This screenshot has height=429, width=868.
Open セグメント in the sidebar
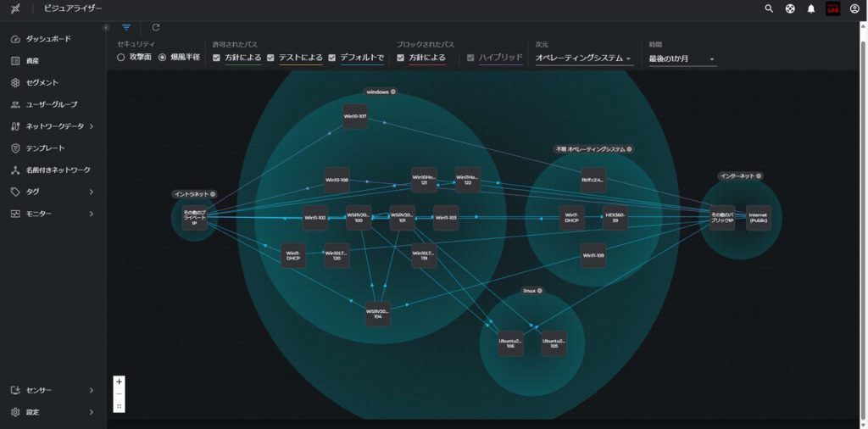point(42,82)
